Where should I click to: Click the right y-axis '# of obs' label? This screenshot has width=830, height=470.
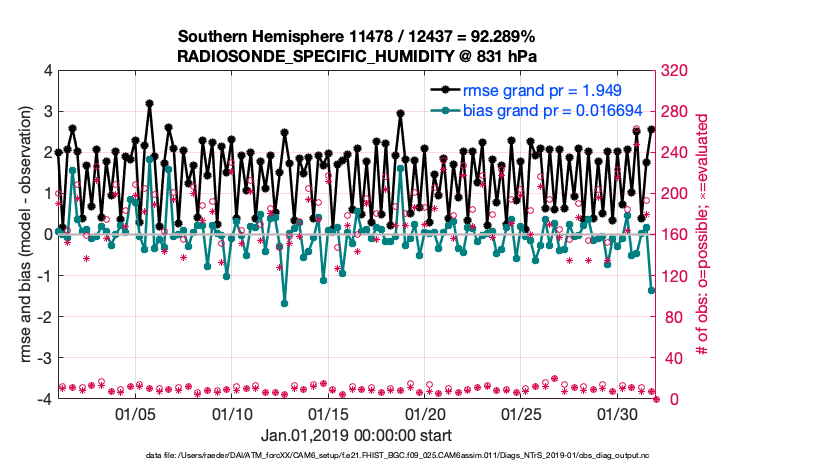pyautogui.click(x=703, y=234)
